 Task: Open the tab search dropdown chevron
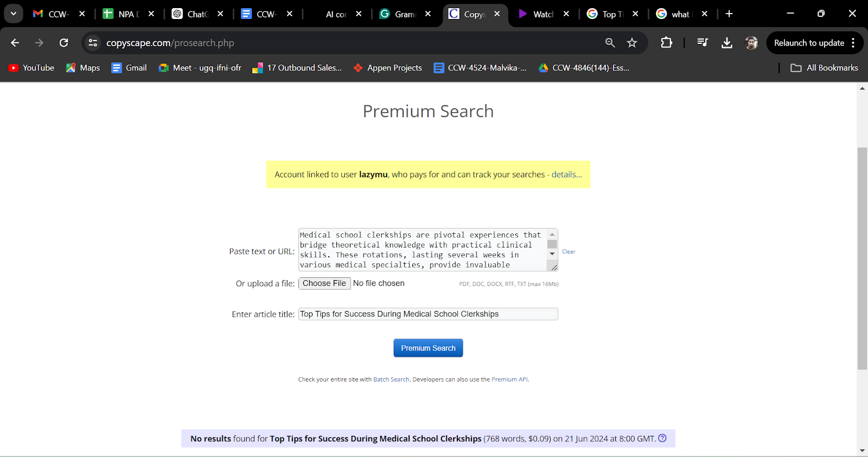(x=13, y=14)
